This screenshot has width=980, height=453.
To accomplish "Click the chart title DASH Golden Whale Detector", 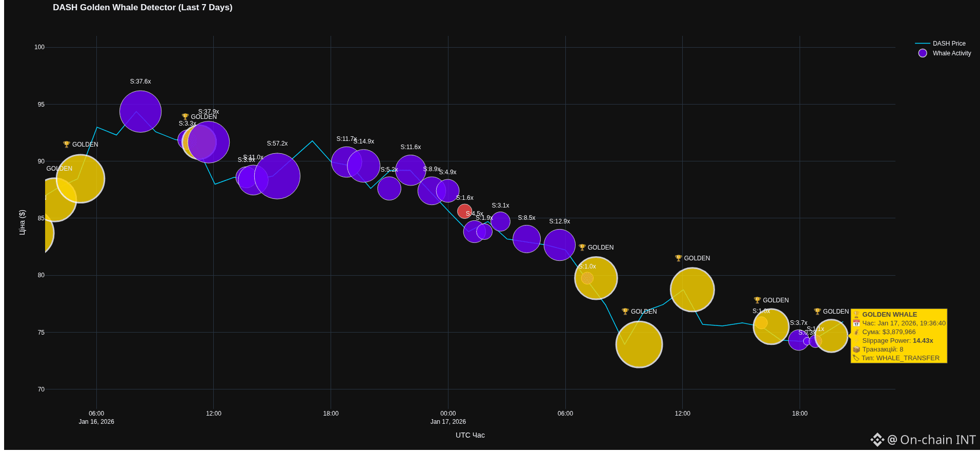I will coord(142,8).
